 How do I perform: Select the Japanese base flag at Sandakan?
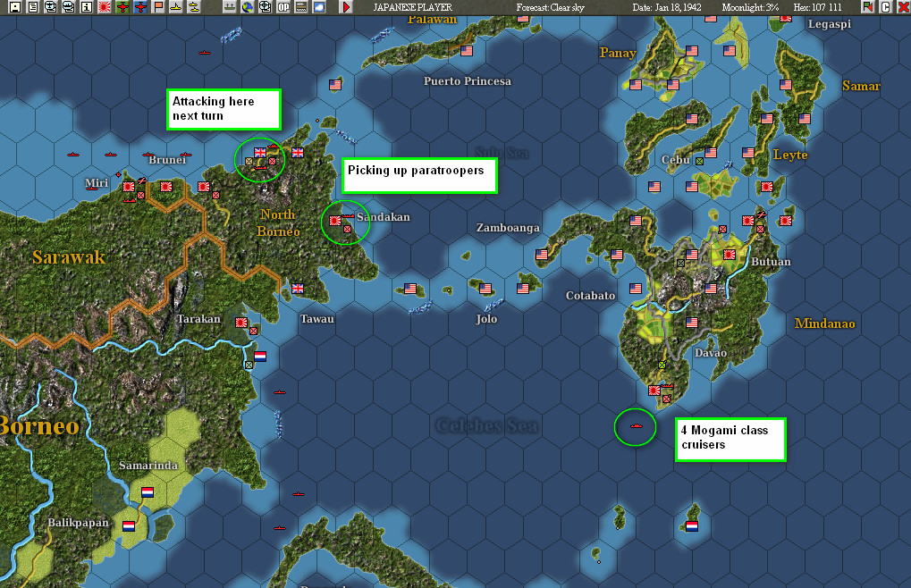pos(335,221)
